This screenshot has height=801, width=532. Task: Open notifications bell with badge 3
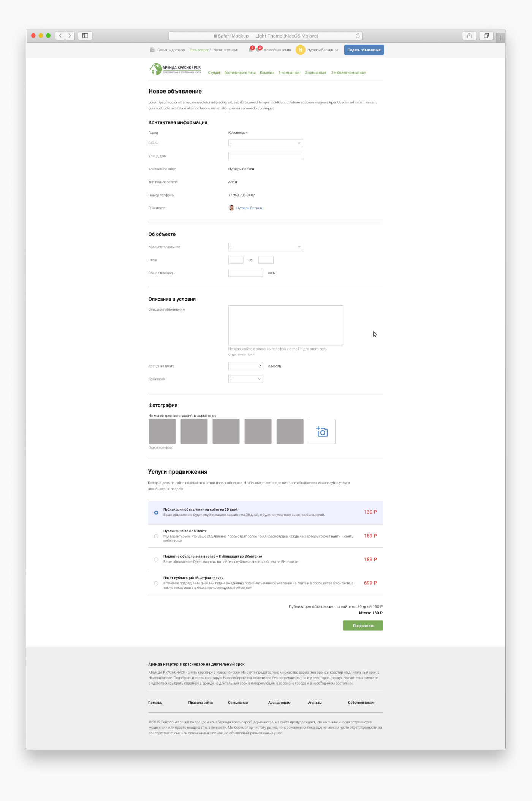pos(251,49)
